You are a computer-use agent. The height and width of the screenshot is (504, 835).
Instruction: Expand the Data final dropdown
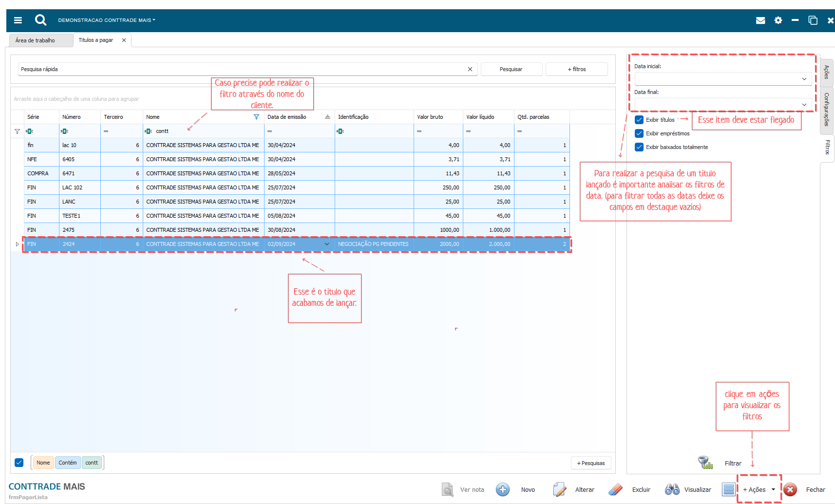coord(804,105)
